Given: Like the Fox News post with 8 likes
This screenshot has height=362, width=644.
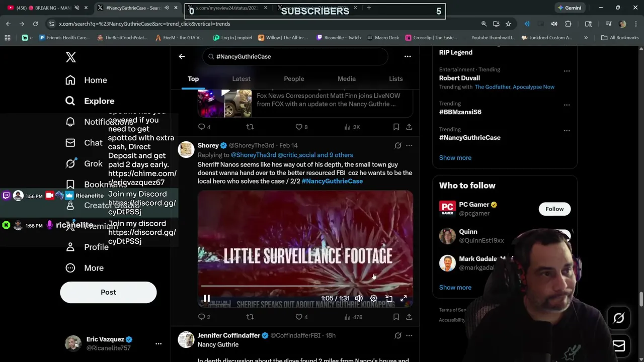Looking at the screenshot, I should coord(302,127).
